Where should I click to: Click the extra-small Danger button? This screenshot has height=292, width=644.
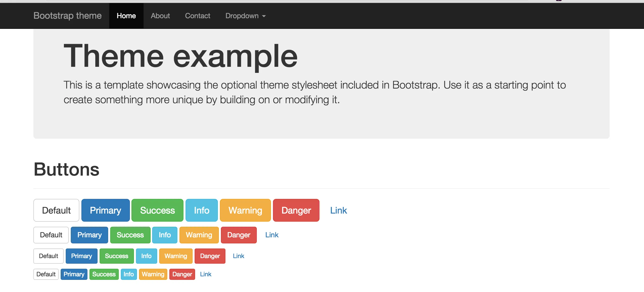pyautogui.click(x=182, y=274)
